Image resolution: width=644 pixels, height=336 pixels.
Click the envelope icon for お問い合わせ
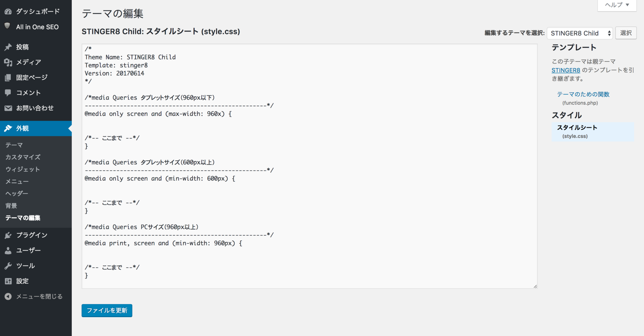tap(8, 108)
